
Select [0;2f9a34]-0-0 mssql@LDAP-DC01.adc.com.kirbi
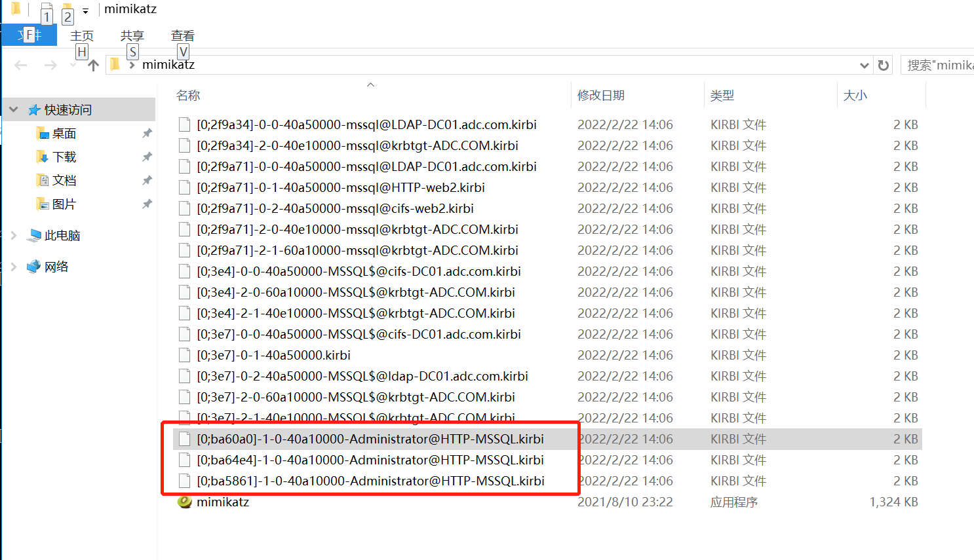[x=366, y=124]
